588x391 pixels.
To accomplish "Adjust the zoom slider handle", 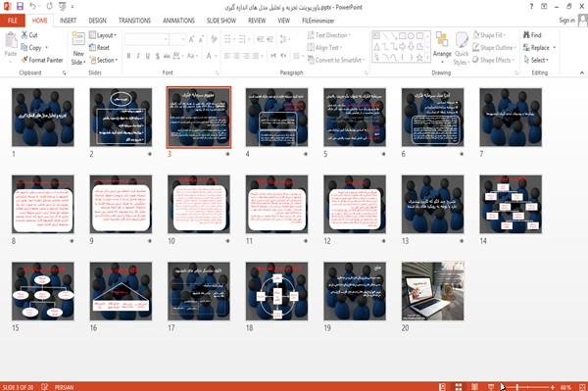I will click(x=517, y=387).
